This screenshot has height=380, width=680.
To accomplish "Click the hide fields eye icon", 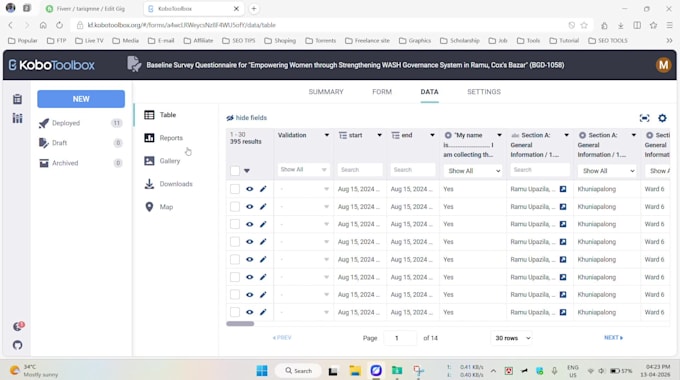I will tap(230, 118).
